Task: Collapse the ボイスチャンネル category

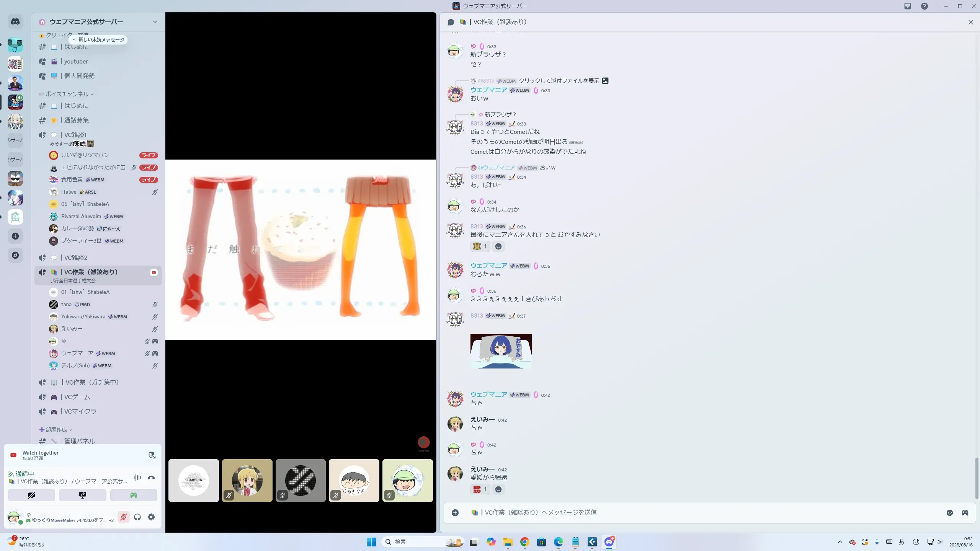Action: tap(67, 94)
